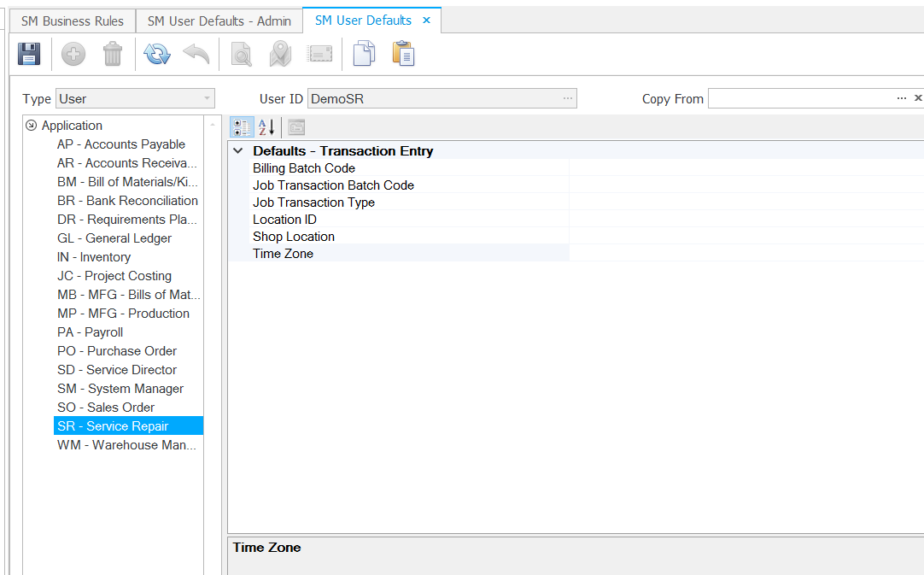Click the Copy documents toolbar icon
This screenshot has height=575, width=924.
[x=364, y=55]
